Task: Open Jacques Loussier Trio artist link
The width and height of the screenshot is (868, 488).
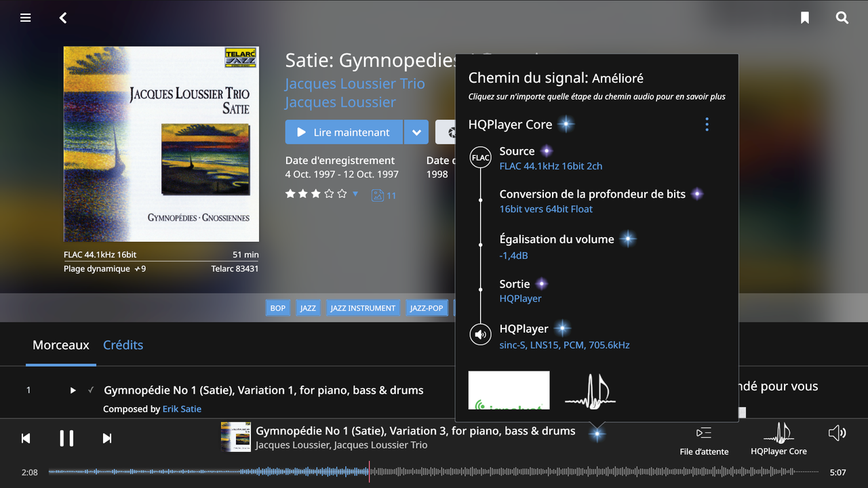Action: 355,83
